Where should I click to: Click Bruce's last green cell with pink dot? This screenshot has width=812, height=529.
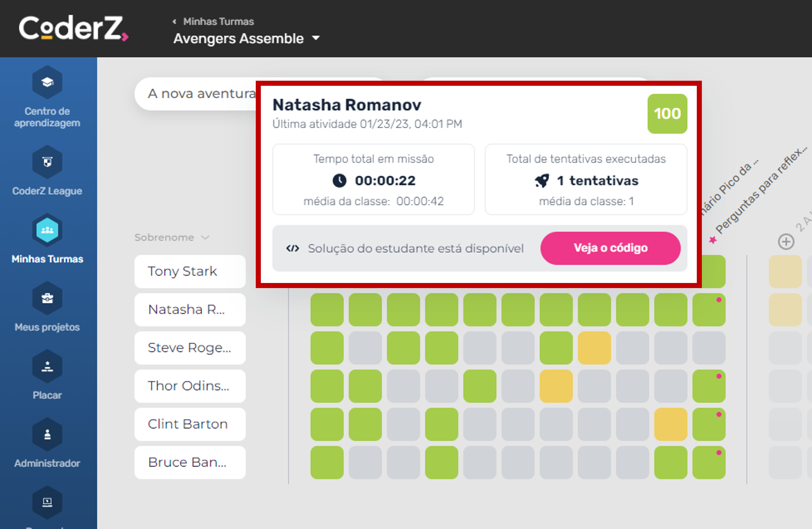[x=709, y=463]
